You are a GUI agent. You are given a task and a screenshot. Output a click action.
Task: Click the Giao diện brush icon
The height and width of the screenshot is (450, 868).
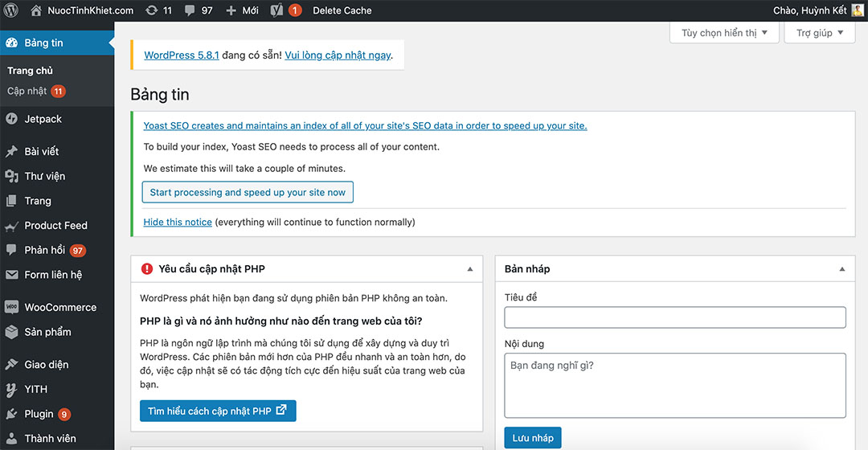pos(11,364)
